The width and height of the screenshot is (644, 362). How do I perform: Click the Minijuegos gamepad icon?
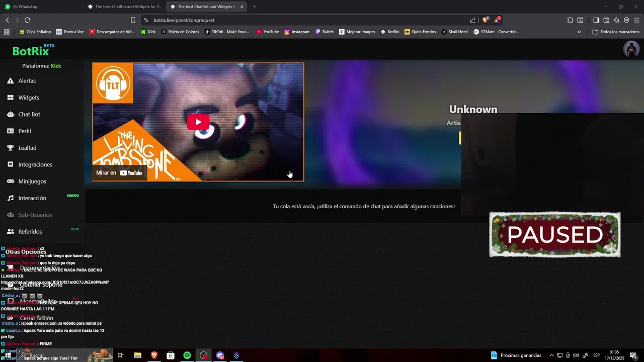click(10, 182)
